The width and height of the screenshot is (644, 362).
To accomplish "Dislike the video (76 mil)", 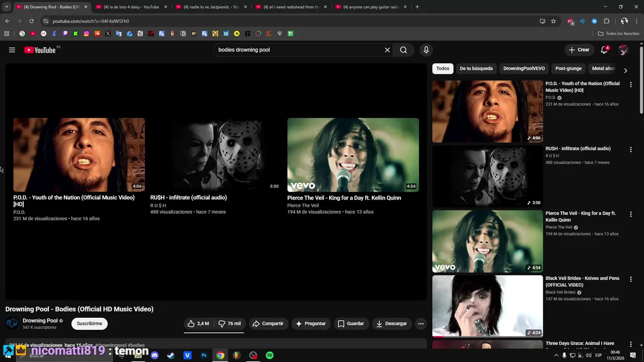I will (229, 324).
